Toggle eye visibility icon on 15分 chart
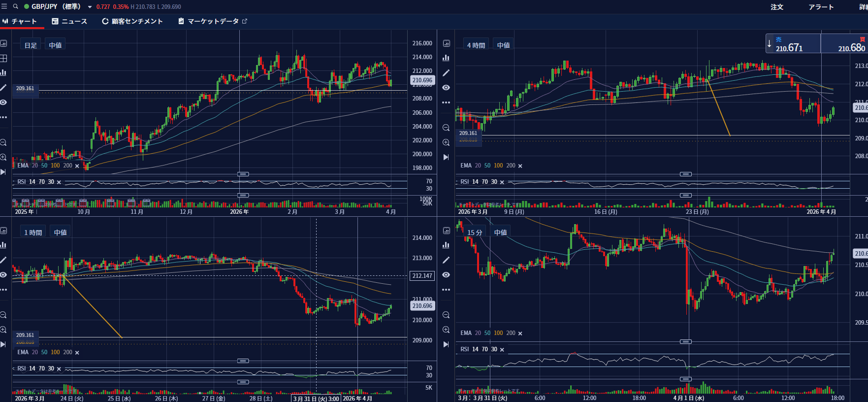This screenshot has width=868, height=402. click(x=446, y=275)
